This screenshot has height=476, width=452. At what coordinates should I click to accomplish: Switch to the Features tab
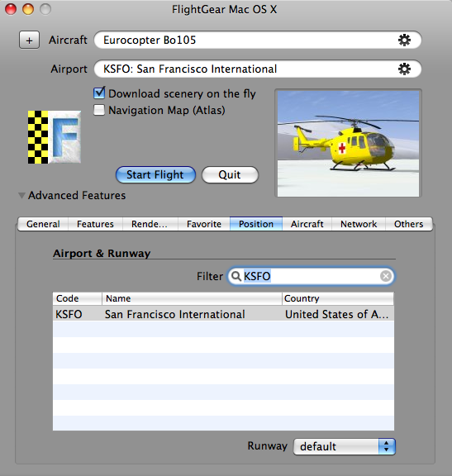(x=95, y=224)
